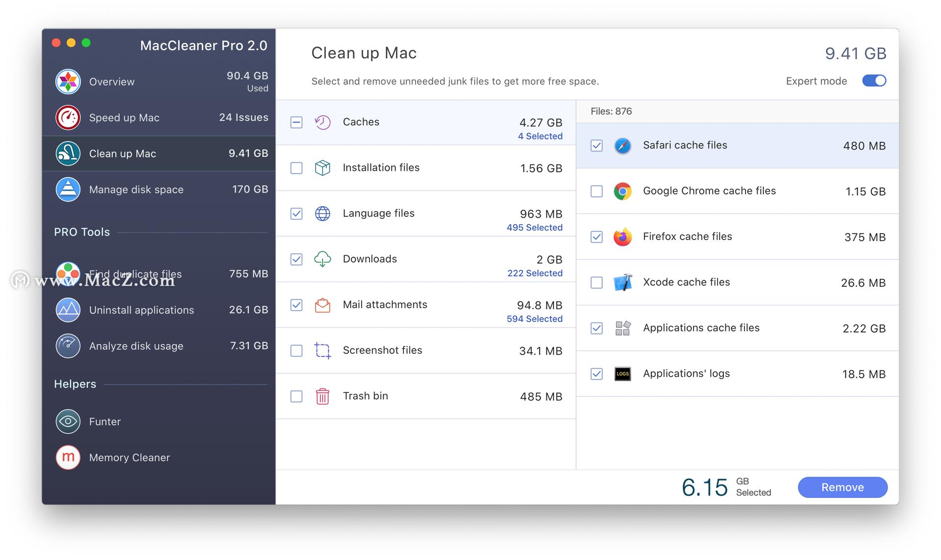This screenshot has height=560, width=941.
Task: Click the Speed up Mac gauge icon
Action: pyautogui.click(x=68, y=118)
